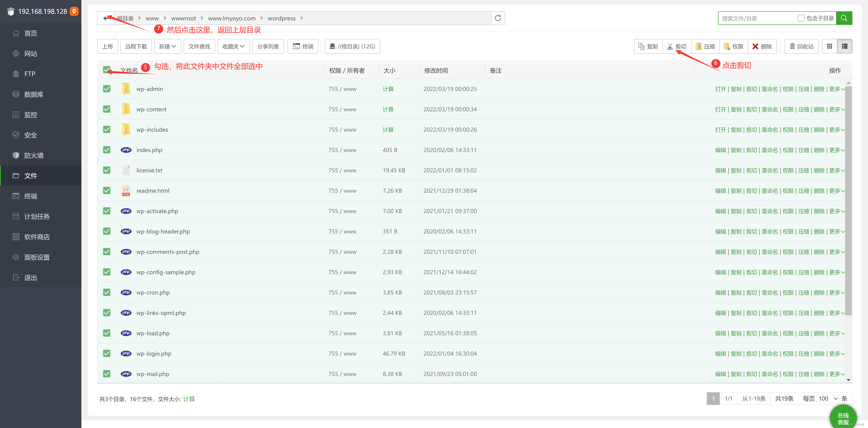The height and width of the screenshot is (428, 868).
Task: Click the file list vertical scrollbar
Action: coord(849,200)
